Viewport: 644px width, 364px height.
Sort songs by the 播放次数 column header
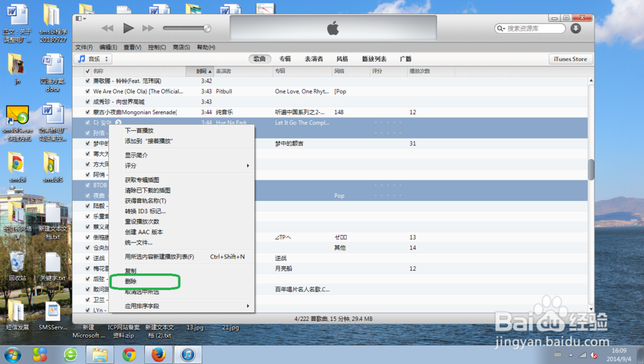431,71
